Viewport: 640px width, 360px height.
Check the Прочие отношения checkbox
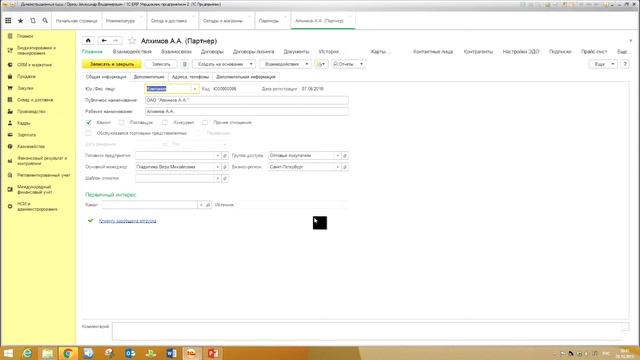coord(205,122)
